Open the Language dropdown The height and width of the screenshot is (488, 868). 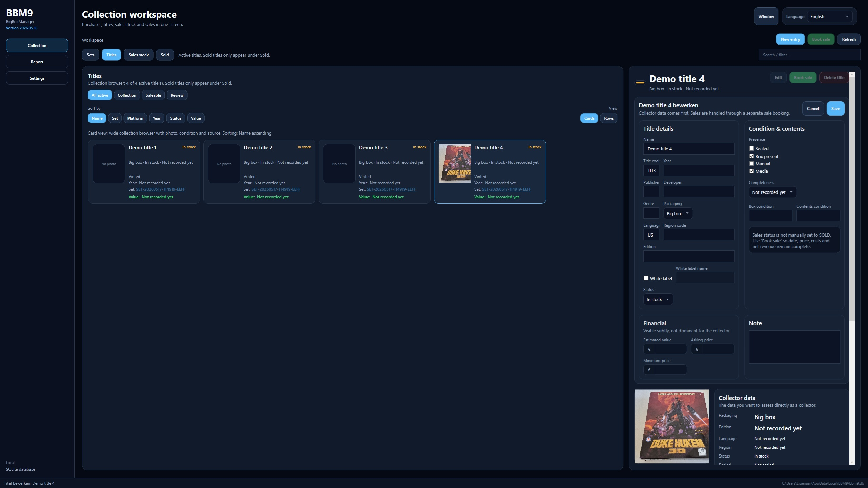coord(830,17)
